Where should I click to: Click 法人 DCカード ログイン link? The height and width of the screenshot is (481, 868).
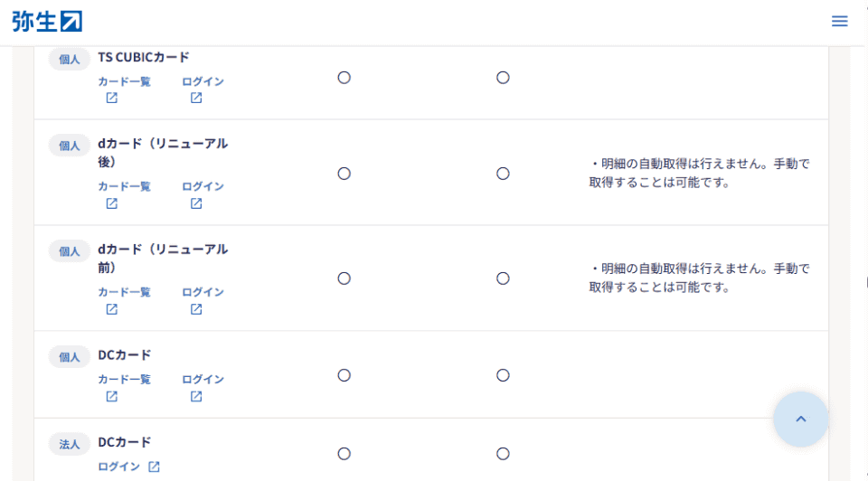118,467
